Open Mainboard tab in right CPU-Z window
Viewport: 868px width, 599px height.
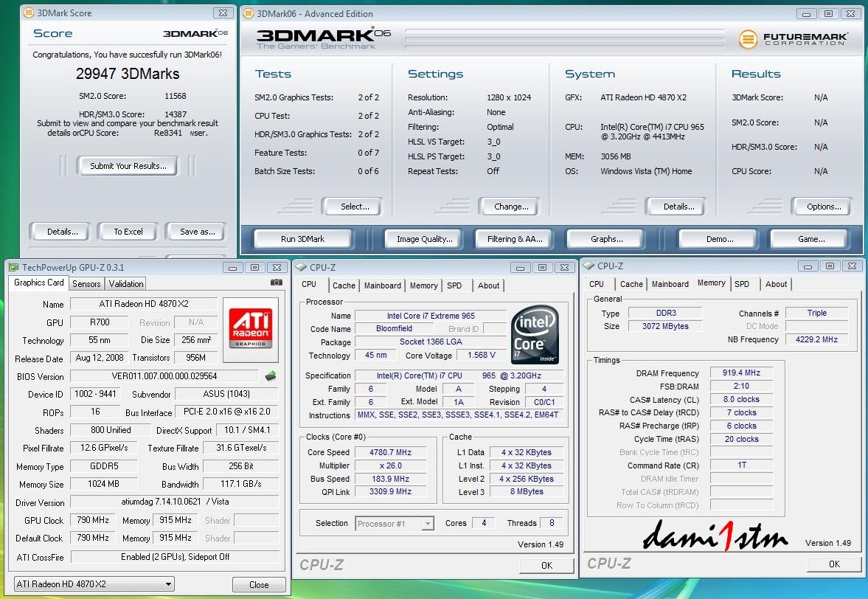click(670, 284)
